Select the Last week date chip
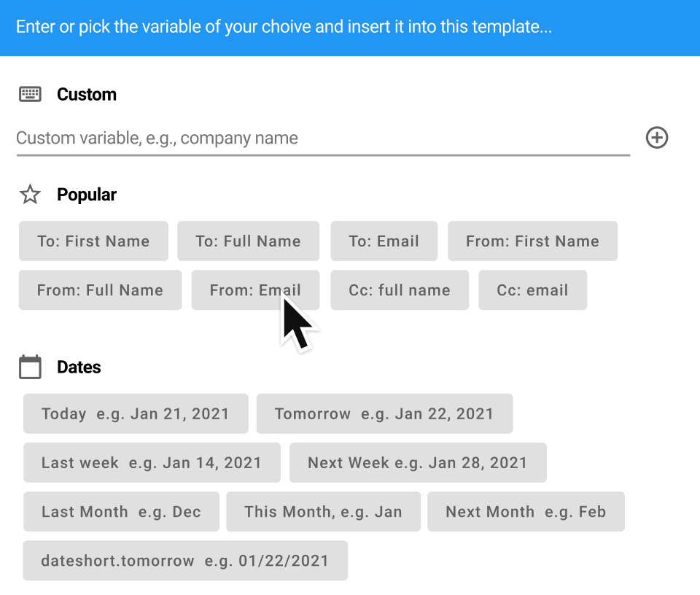The image size is (700, 595). pos(152,462)
